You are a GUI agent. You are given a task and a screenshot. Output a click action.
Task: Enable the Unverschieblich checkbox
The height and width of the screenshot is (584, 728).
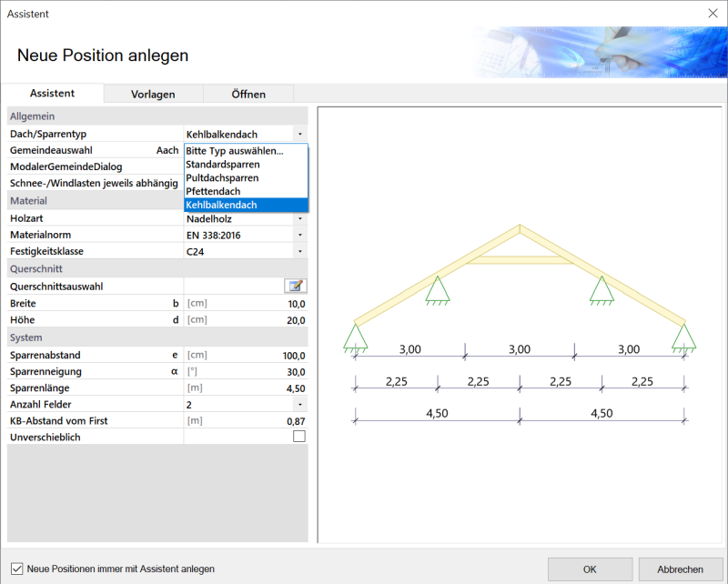[x=299, y=437]
